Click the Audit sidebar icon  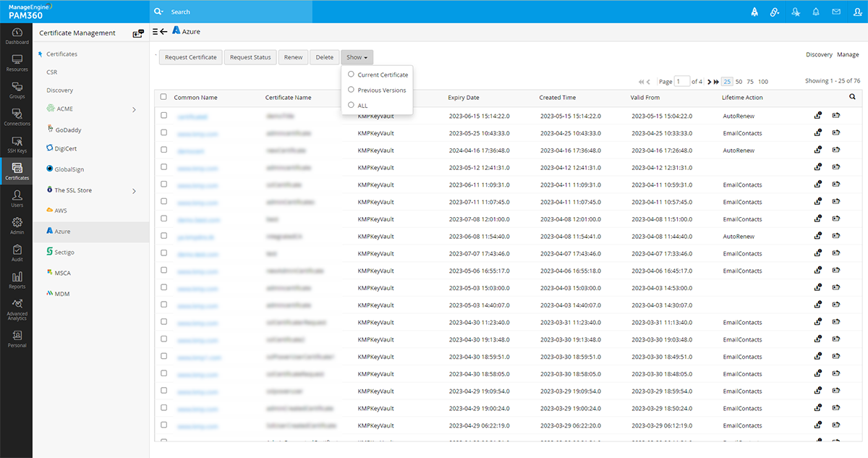click(x=16, y=251)
